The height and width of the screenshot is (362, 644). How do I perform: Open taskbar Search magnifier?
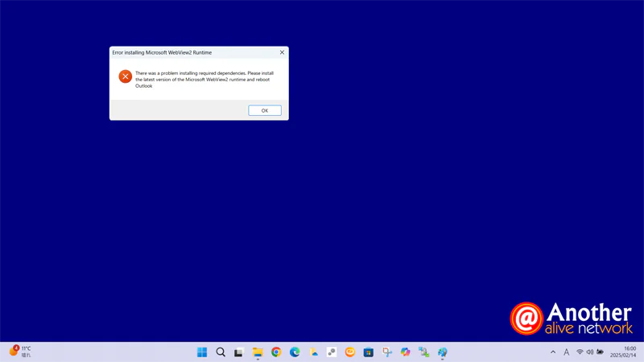tap(221, 352)
